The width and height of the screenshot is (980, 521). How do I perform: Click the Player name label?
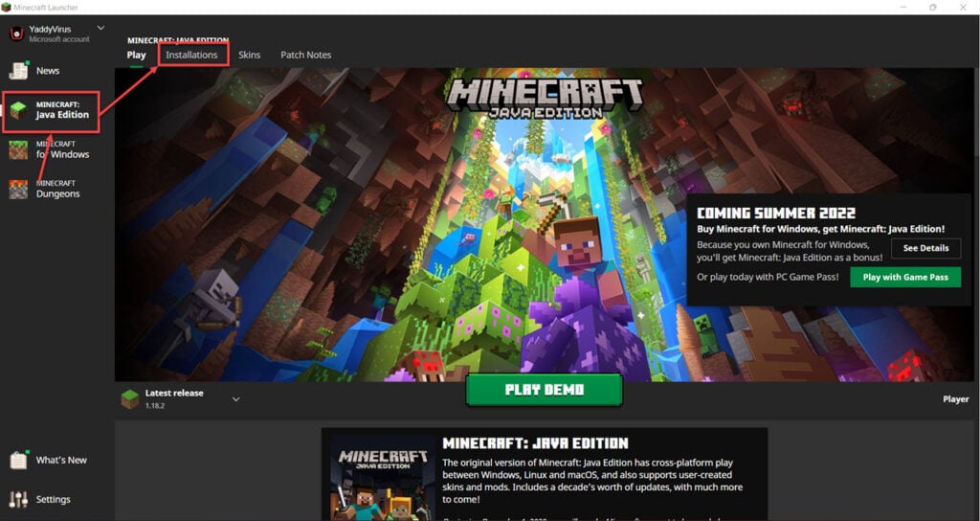click(956, 399)
